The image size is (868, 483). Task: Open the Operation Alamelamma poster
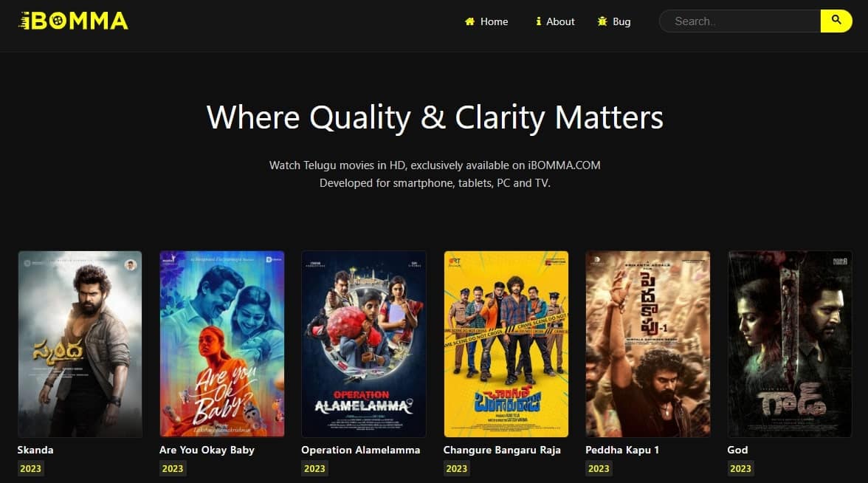click(x=364, y=343)
